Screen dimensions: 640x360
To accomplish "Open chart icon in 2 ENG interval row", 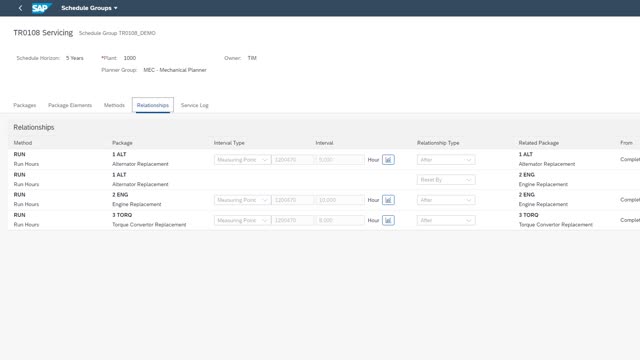I will coord(388,200).
